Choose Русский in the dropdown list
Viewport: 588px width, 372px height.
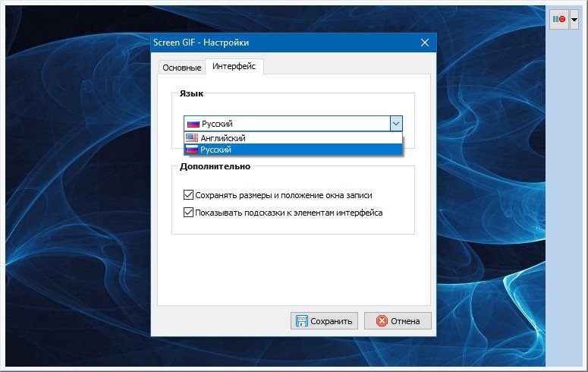tap(293, 150)
